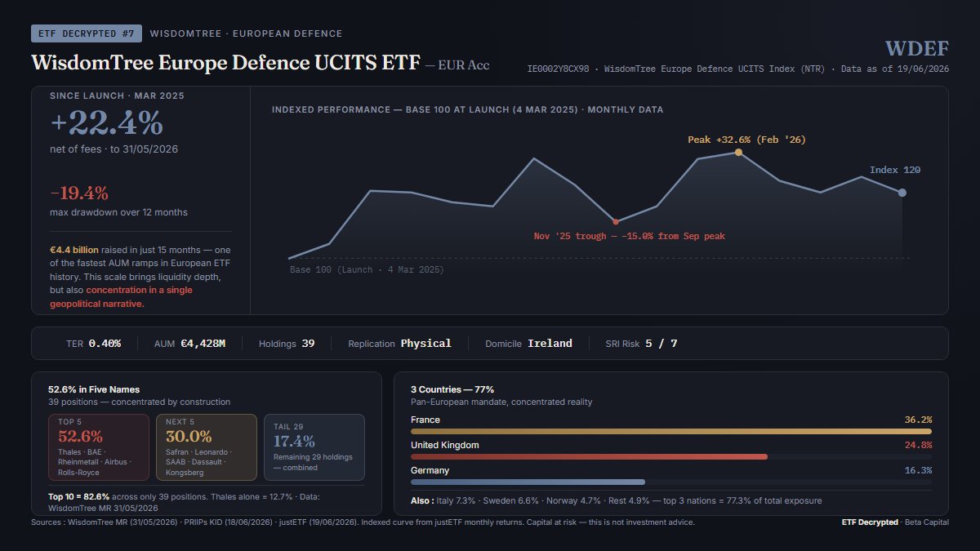Click the WDEF ticker label
This screenshot has width=980, height=551.
917,48
